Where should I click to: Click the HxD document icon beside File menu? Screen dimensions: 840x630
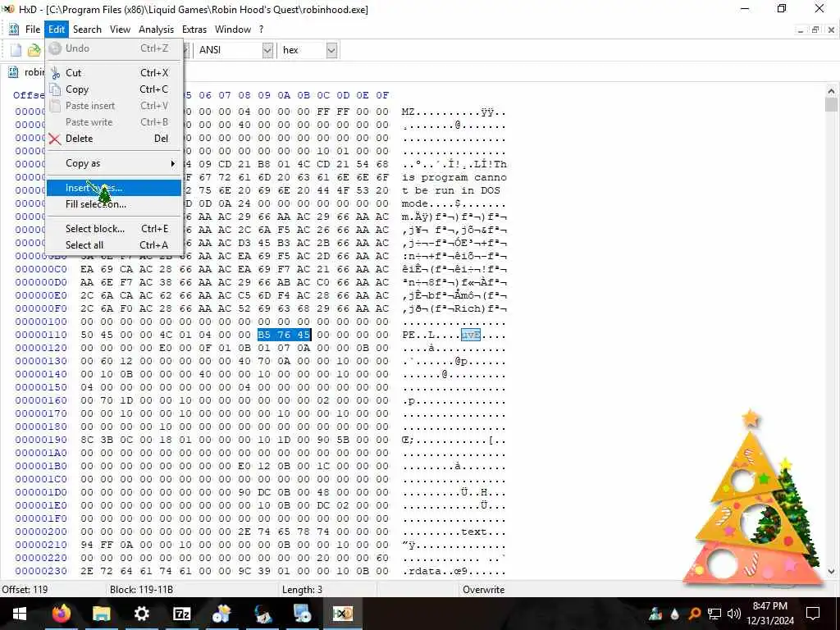tap(14, 30)
